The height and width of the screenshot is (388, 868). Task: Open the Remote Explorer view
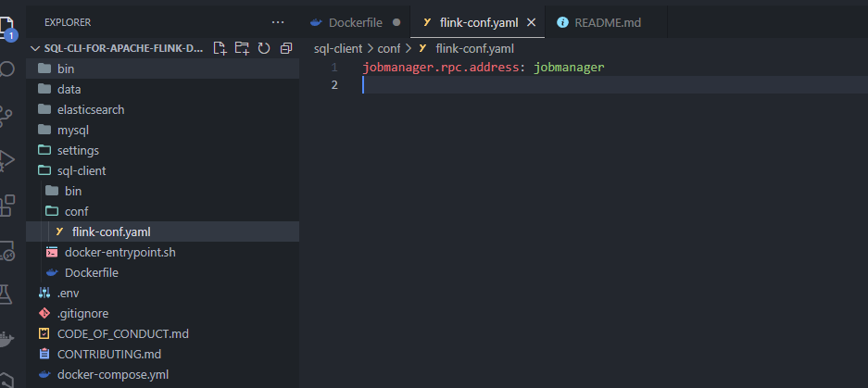click(x=6, y=250)
